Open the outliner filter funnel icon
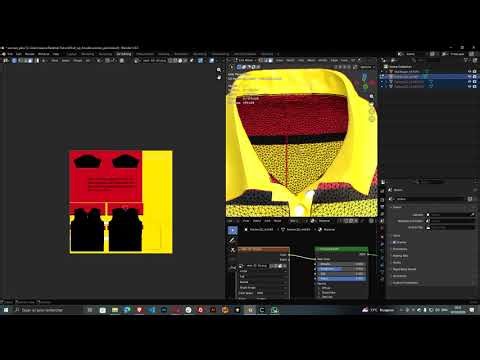480x360 pixels. 466,60
